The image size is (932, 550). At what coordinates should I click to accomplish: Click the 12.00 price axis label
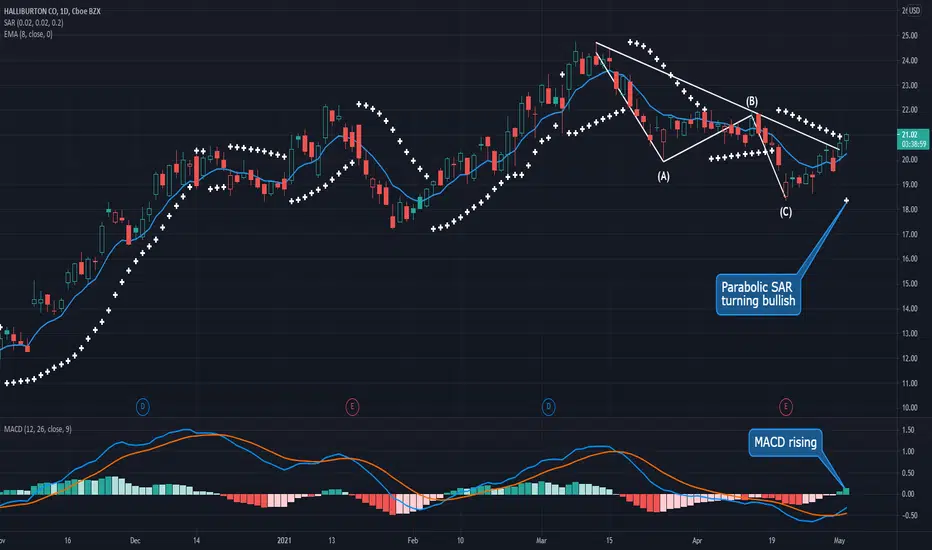[909, 358]
